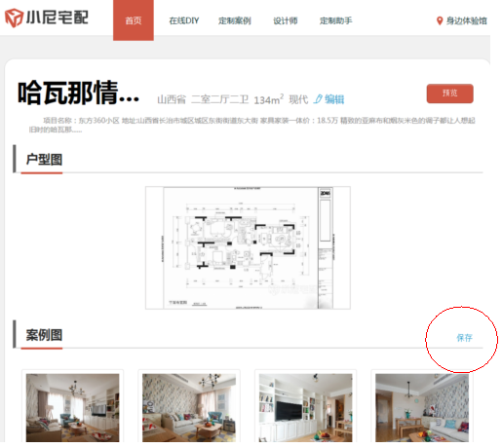Select the 设计师 navigation item
The image size is (502, 448).
(x=285, y=20)
